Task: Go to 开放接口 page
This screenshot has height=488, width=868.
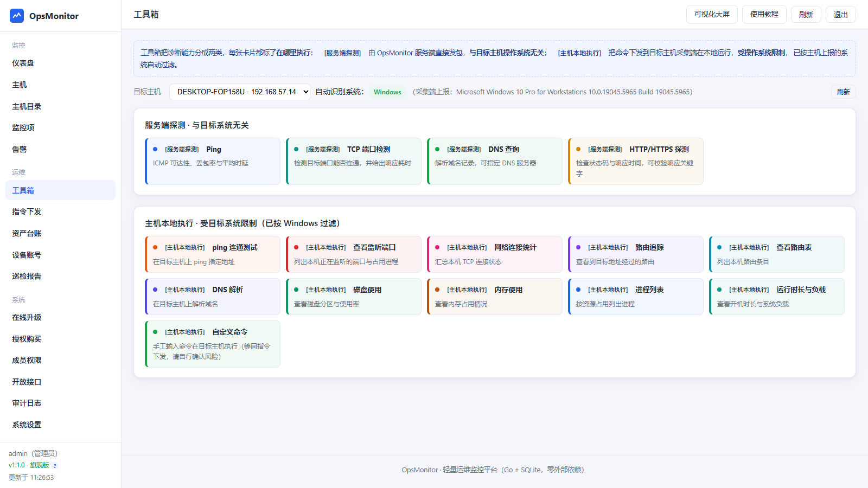Action: click(x=60, y=382)
